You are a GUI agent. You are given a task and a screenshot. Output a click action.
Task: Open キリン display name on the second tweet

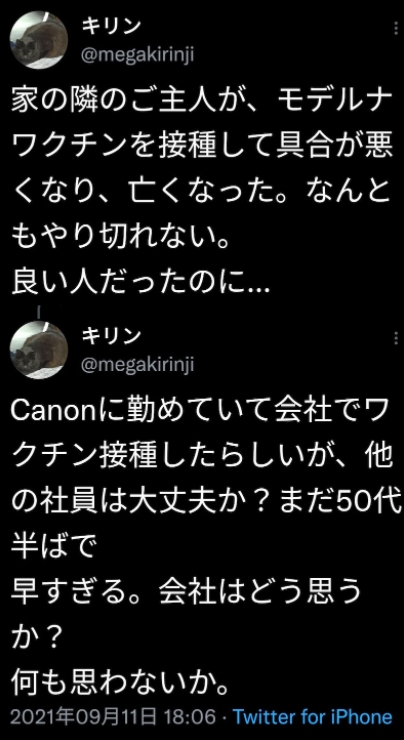tap(111, 336)
